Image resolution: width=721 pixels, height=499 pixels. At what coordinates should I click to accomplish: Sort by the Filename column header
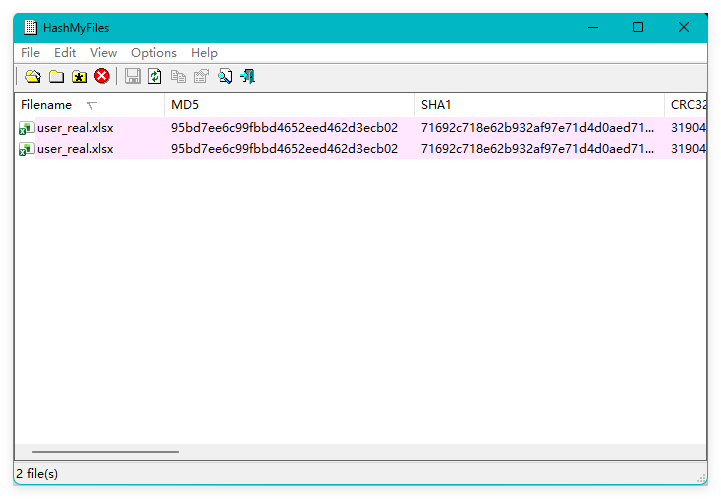(90, 105)
